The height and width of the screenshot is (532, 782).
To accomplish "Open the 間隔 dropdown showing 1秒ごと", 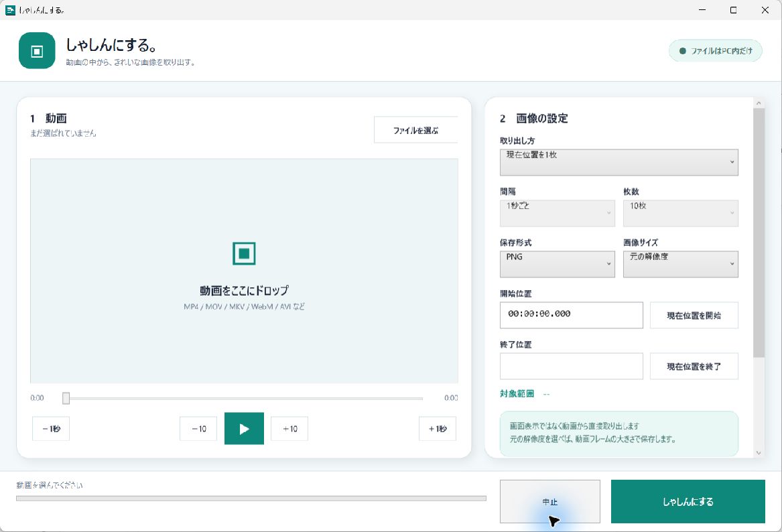I will click(557, 213).
